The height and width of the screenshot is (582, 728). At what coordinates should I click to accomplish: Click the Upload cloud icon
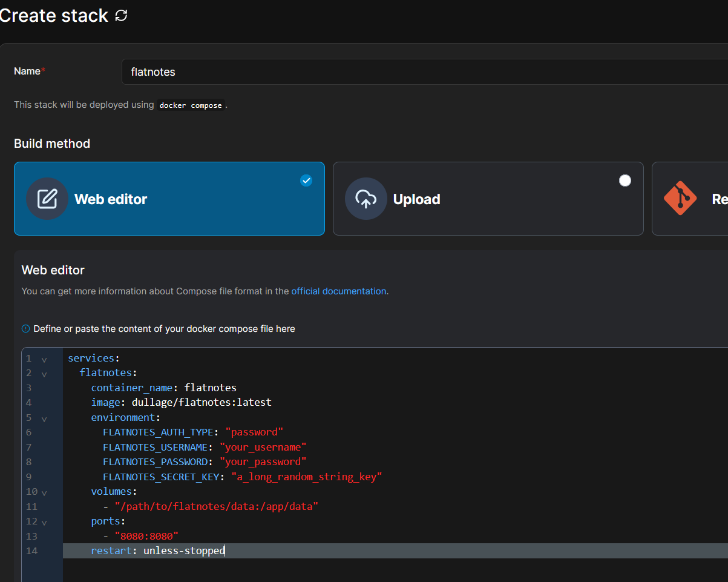(366, 199)
